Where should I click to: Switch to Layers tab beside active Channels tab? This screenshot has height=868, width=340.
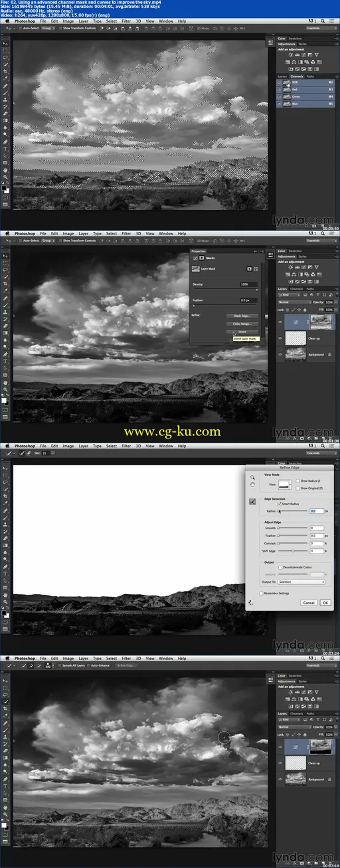coord(282,76)
